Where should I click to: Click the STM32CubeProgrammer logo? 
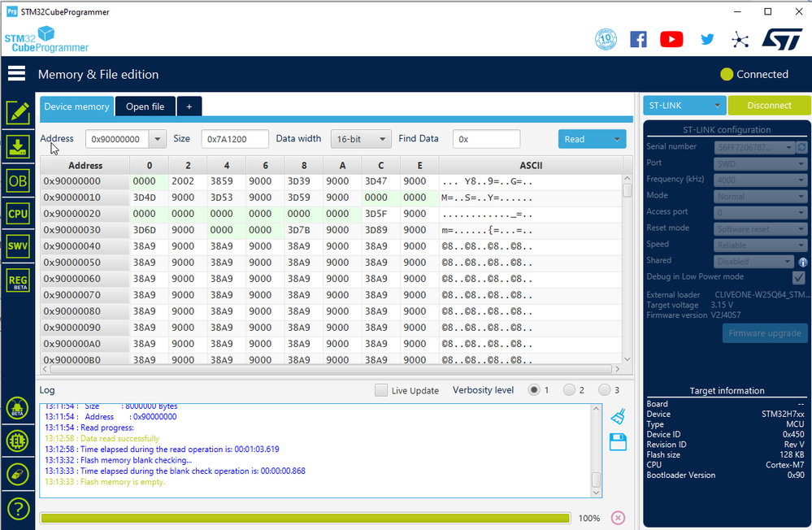pos(46,39)
